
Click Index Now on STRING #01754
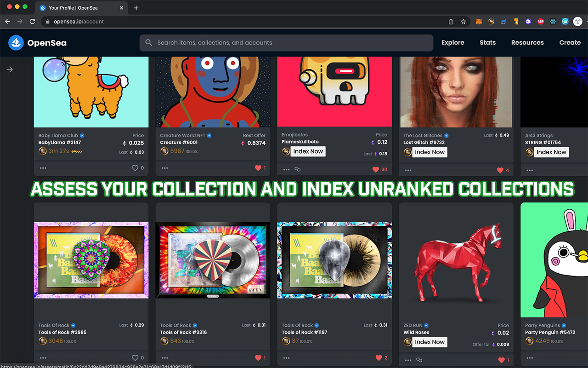tap(552, 152)
